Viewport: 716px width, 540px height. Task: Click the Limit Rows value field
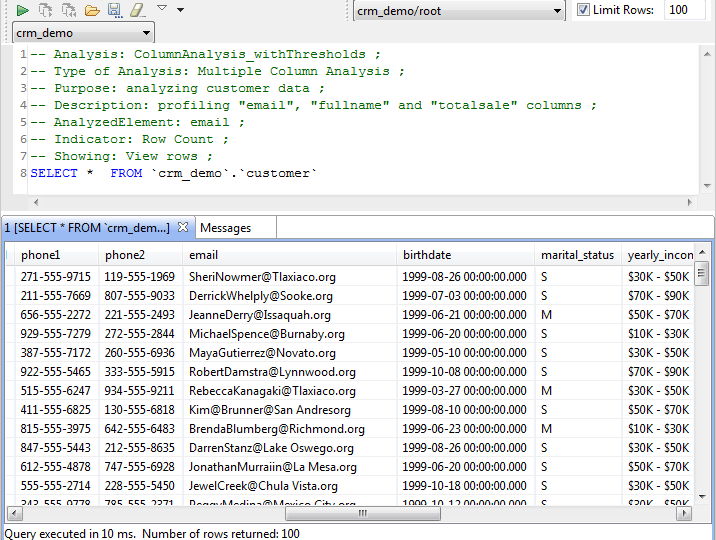pyautogui.click(x=685, y=10)
